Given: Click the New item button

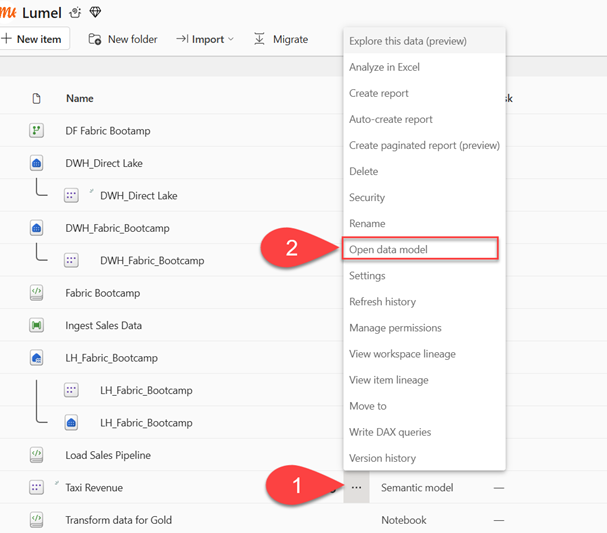Looking at the screenshot, I should (33, 39).
